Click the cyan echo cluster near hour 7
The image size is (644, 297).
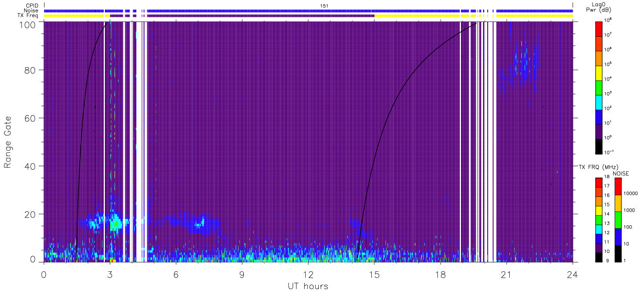tap(199, 225)
